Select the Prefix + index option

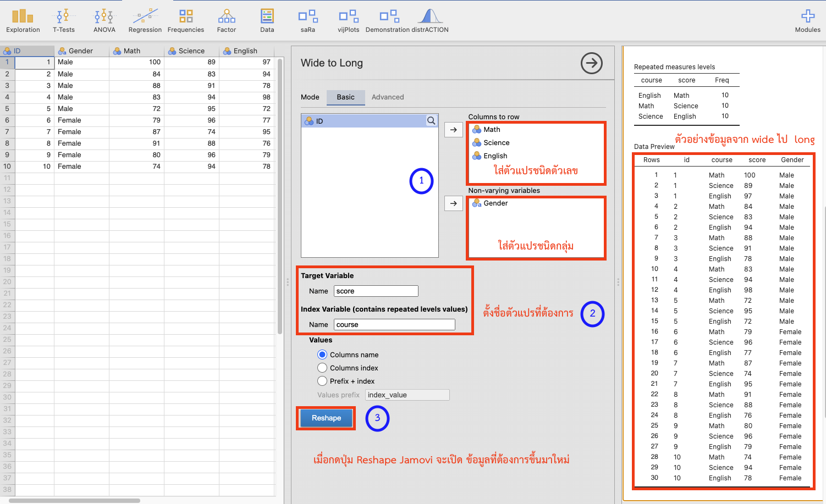coord(322,381)
